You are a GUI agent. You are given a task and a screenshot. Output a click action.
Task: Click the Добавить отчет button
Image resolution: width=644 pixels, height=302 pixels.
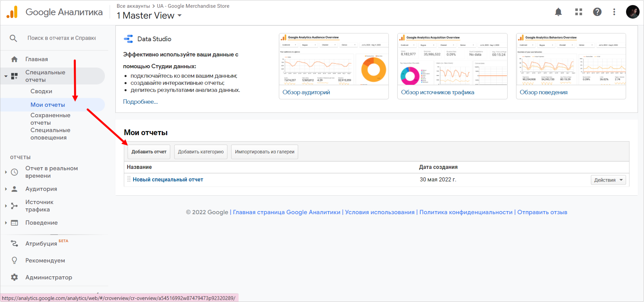[x=149, y=152]
